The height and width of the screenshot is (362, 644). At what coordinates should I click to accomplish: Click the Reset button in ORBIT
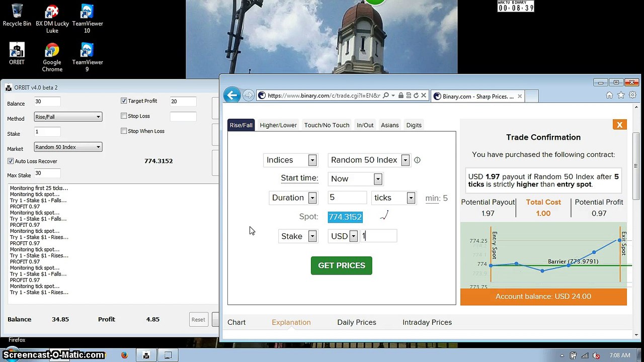pyautogui.click(x=198, y=320)
